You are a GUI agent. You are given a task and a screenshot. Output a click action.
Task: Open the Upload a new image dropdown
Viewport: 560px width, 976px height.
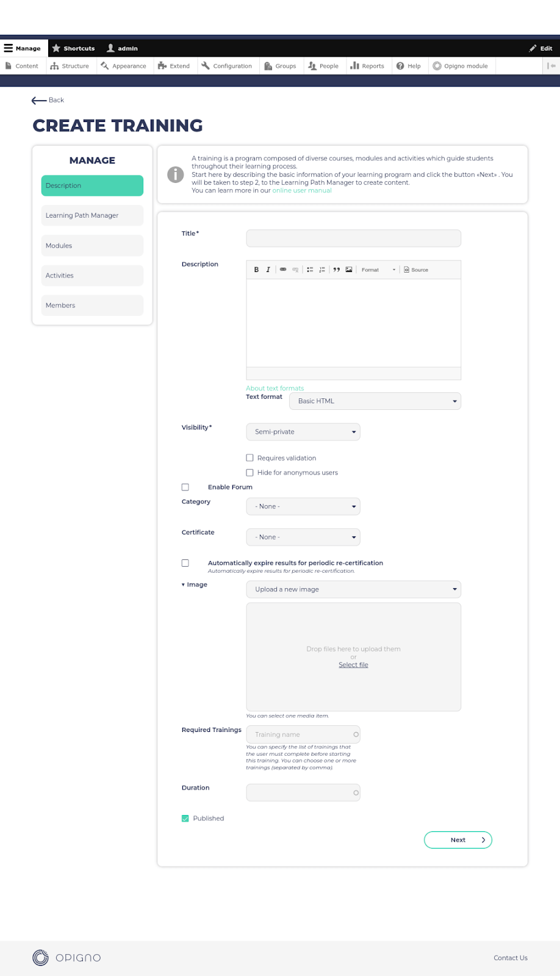pyautogui.click(x=353, y=589)
